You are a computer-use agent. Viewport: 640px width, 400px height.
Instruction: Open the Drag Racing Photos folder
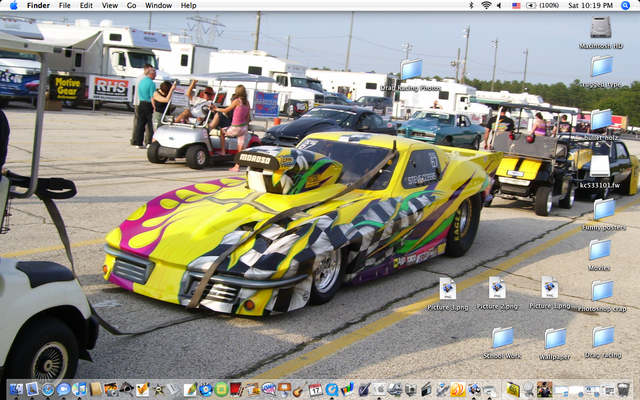411,69
